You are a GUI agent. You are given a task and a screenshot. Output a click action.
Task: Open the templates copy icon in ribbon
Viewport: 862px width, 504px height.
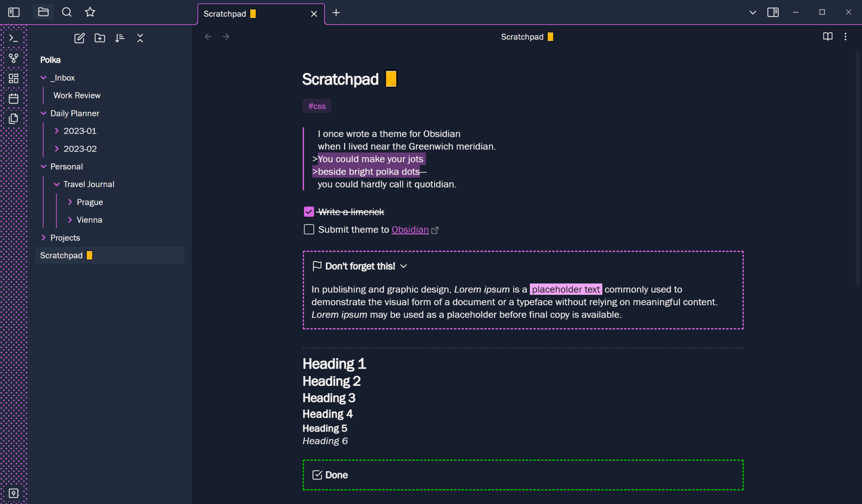pos(13,118)
